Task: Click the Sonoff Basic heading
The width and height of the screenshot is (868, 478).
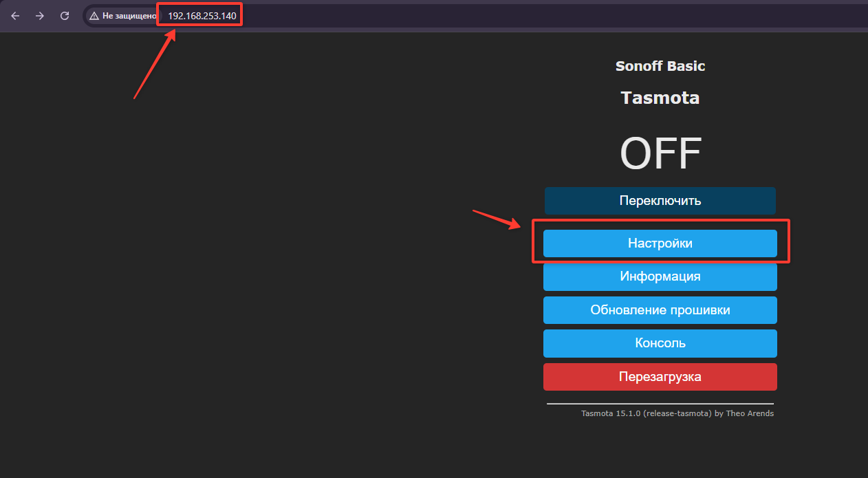Action: pos(660,66)
